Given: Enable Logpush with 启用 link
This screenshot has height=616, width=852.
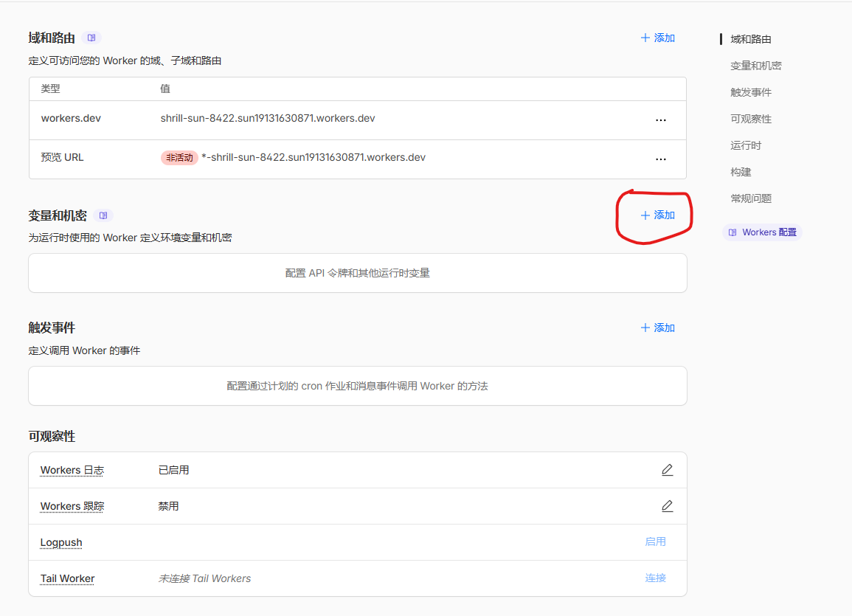Looking at the screenshot, I should click(655, 541).
